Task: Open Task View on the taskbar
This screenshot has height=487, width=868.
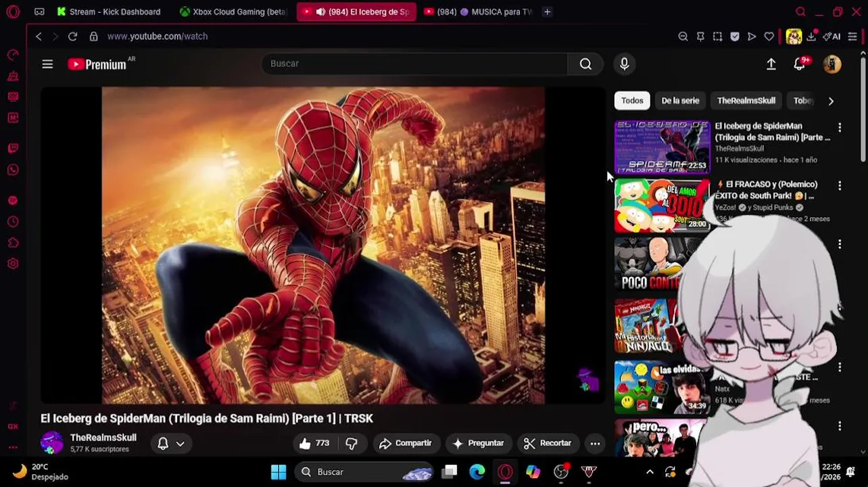Action: [450, 471]
